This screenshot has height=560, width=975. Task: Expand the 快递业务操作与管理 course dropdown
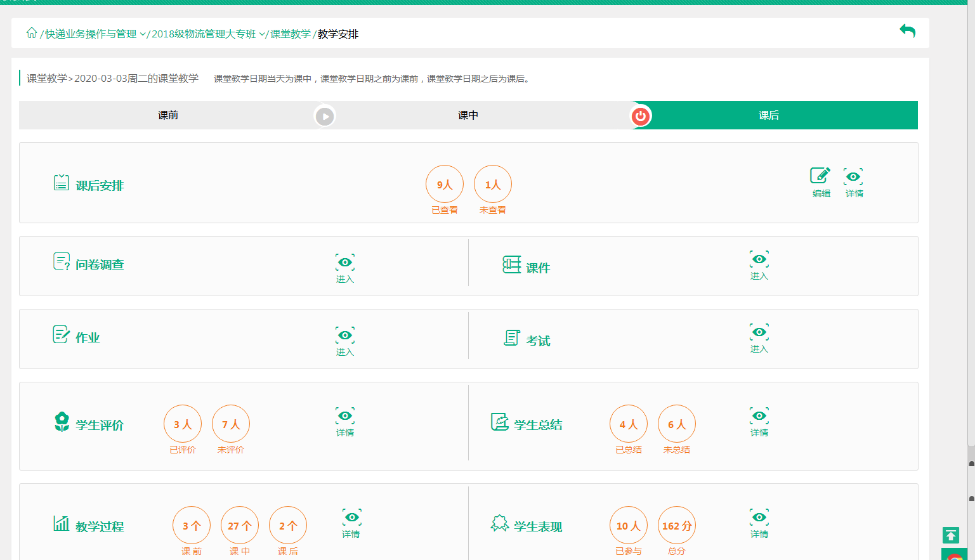(143, 34)
